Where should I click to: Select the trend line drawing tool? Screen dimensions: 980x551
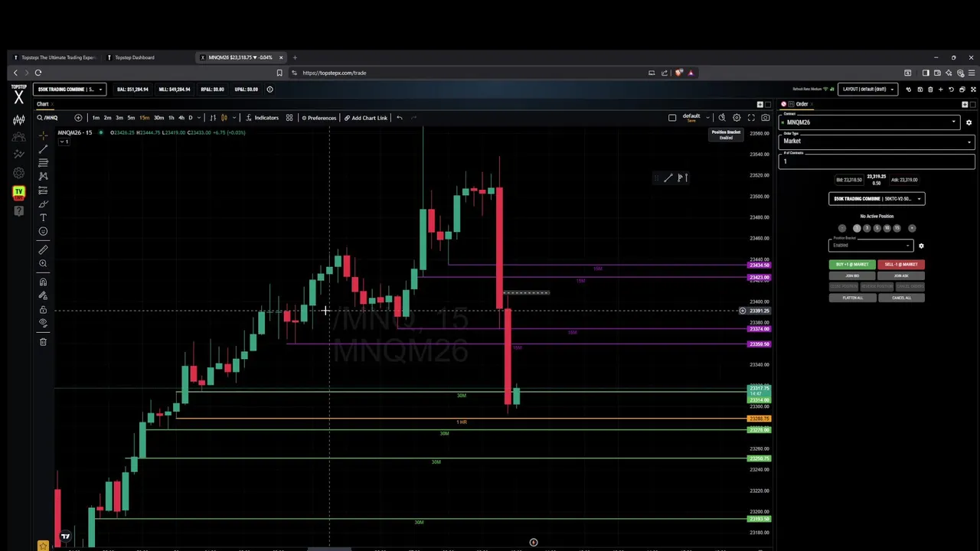click(x=43, y=149)
